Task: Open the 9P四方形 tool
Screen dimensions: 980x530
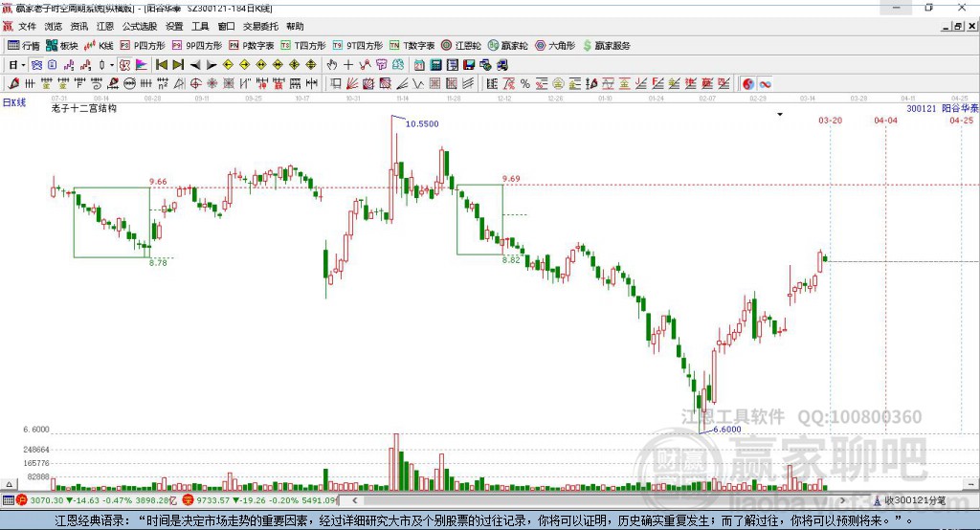Action: point(197,46)
